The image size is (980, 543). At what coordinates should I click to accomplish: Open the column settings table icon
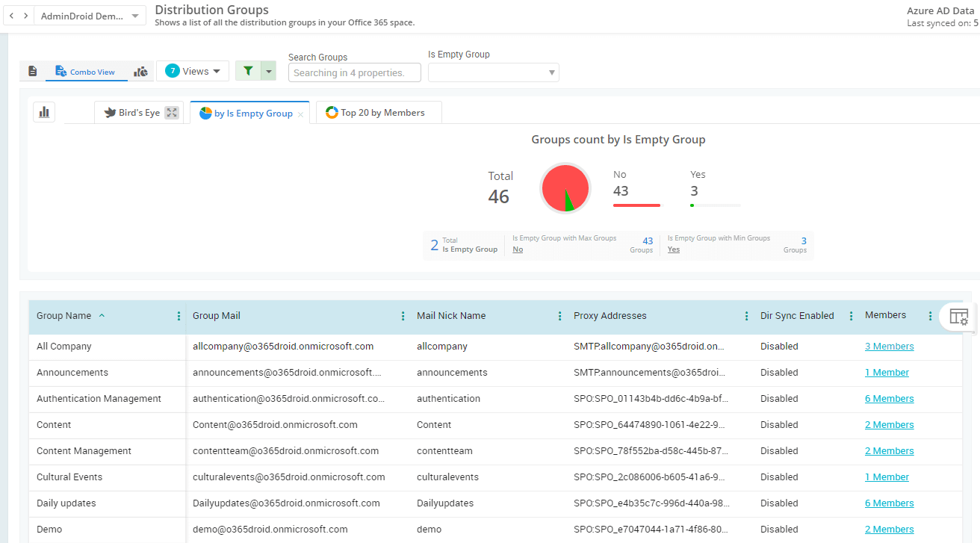click(958, 316)
